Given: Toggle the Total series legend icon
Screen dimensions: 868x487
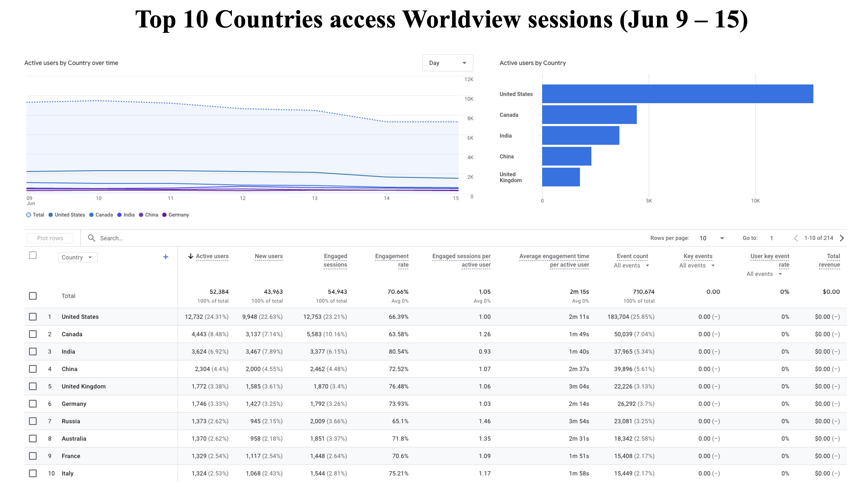Looking at the screenshot, I should [29, 215].
